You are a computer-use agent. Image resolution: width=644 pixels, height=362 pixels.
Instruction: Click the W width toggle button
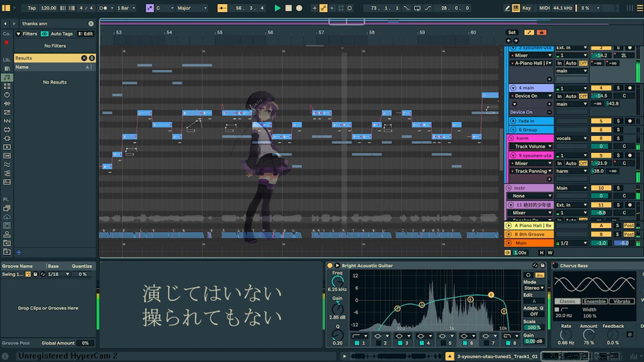click(x=549, y=253)
